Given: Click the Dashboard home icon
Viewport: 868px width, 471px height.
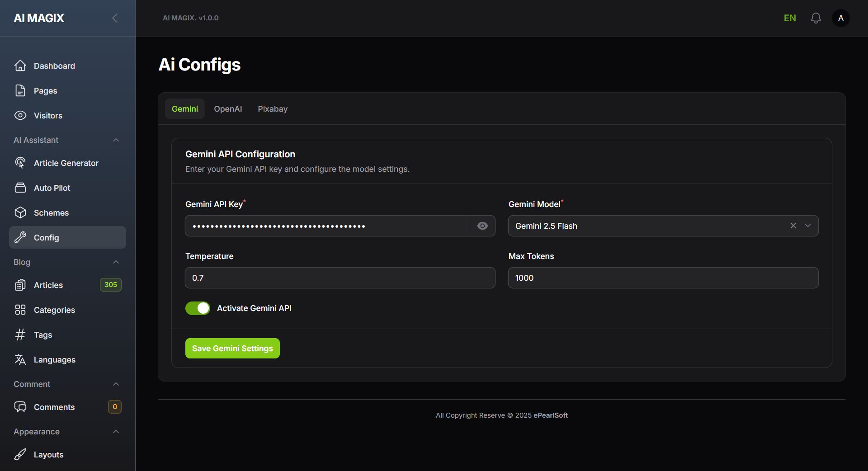Looking at the screenshot, I should click(20, 66).
